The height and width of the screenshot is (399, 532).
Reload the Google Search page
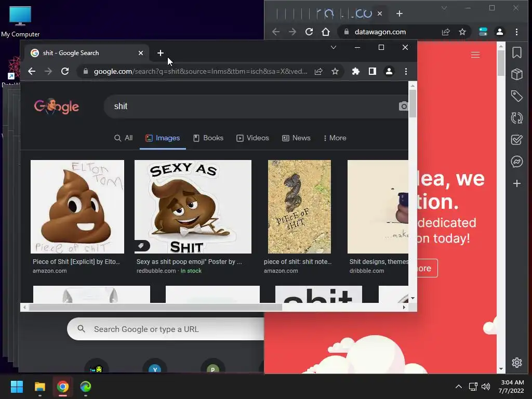[x=65, y=71]
